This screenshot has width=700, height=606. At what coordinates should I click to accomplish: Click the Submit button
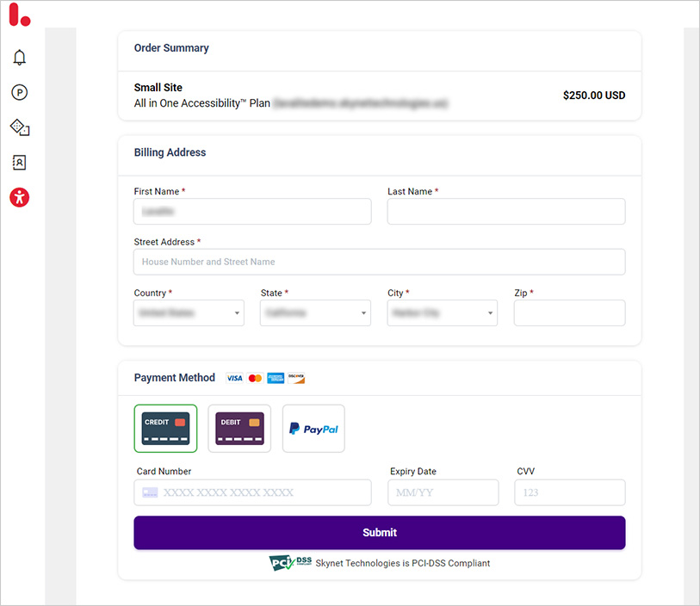point(379,533)
